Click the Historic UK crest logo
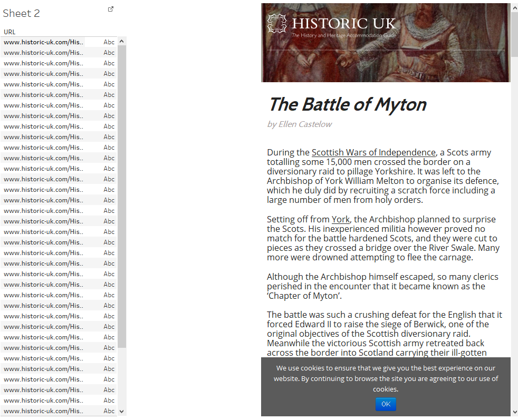 [x=277, y=23]
